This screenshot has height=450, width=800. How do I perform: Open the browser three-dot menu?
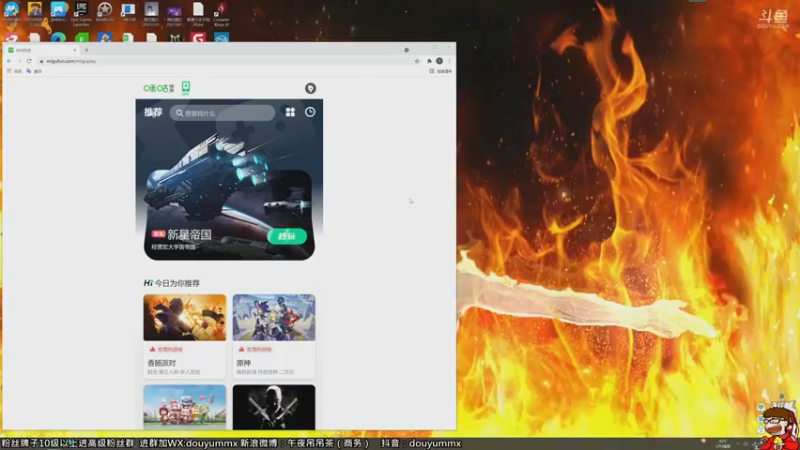449,61
